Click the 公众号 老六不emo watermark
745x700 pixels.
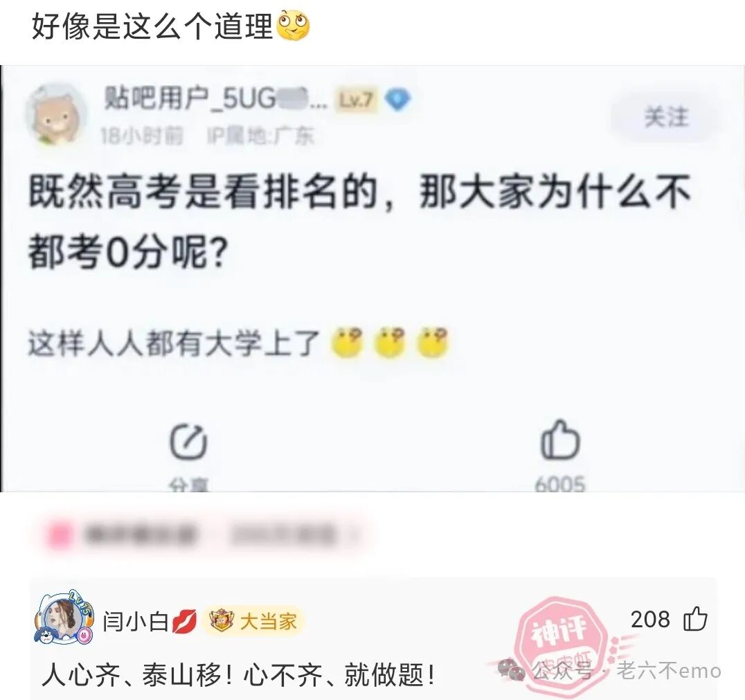(x=609, y=670)
